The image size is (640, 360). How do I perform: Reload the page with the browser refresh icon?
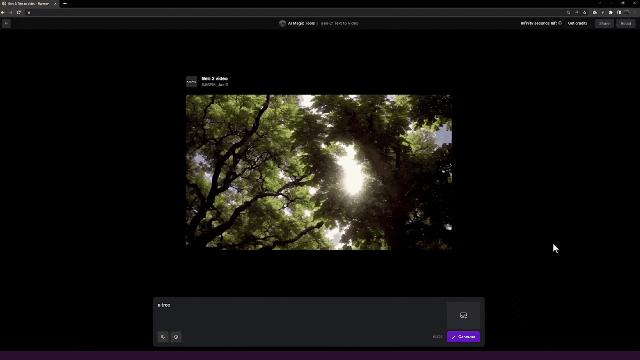point(19,13)
